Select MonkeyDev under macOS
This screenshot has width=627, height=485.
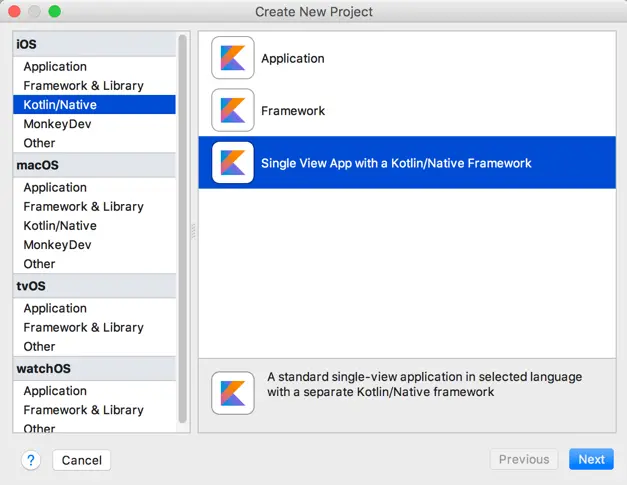pyautogui.click(x=94, y=245)
